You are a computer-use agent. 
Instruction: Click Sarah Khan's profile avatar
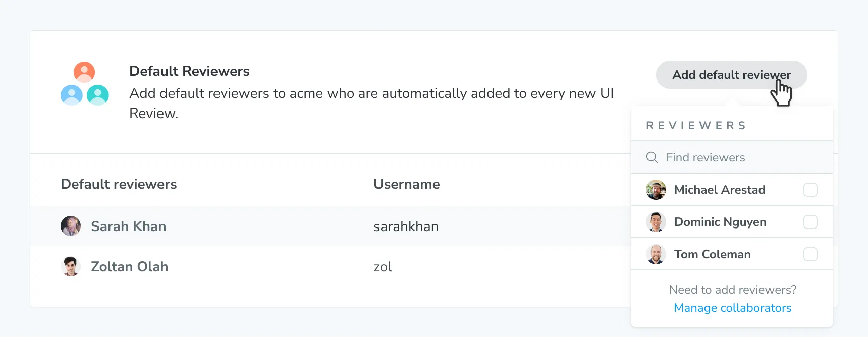pos(71,226)
